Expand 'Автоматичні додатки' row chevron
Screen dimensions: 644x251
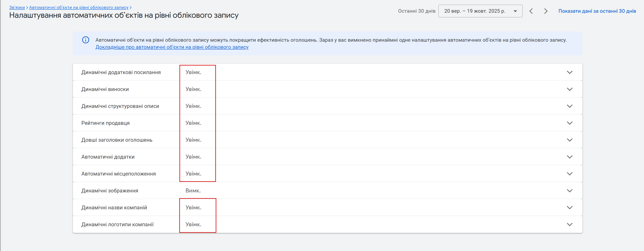click(x=569, y=157)
